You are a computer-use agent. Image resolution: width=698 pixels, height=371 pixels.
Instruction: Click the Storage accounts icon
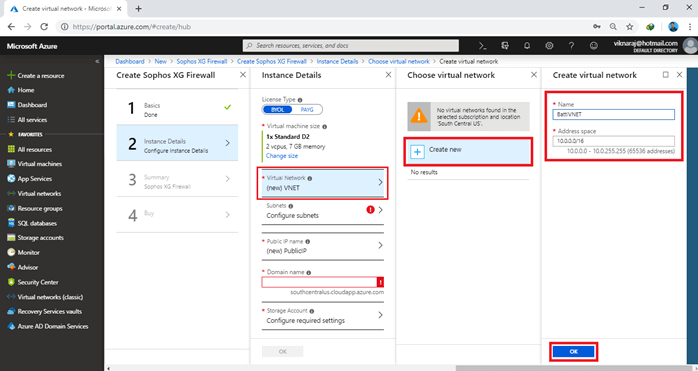tap(11, 238)
